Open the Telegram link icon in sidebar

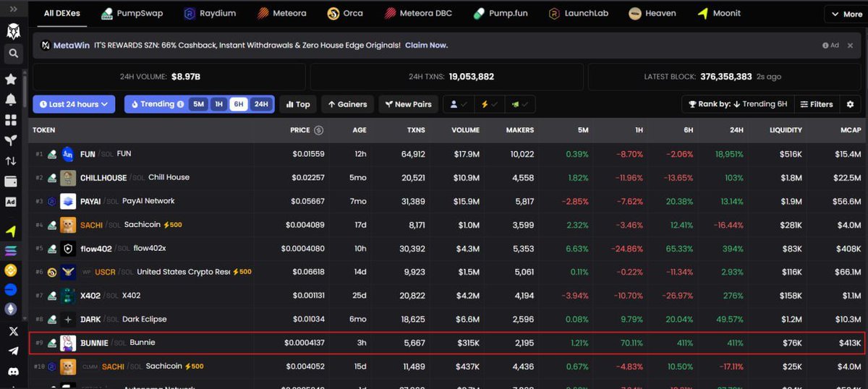tap(12, 351)
